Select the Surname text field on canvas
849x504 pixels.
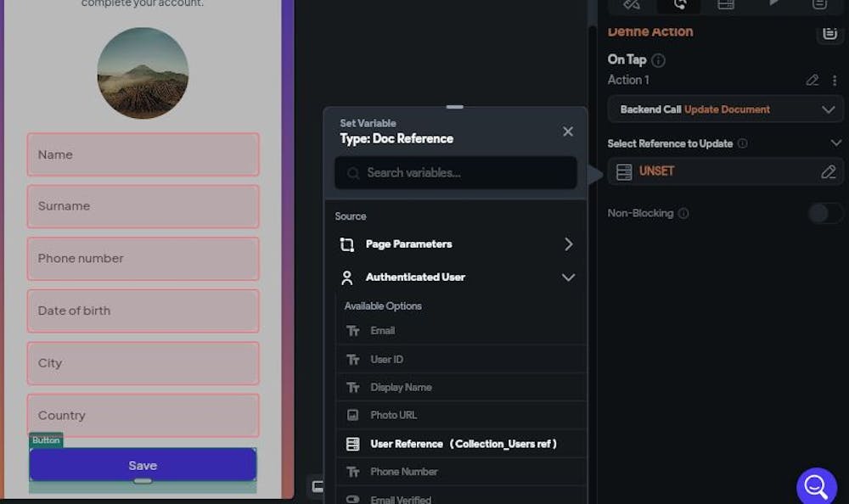[143, 206]
